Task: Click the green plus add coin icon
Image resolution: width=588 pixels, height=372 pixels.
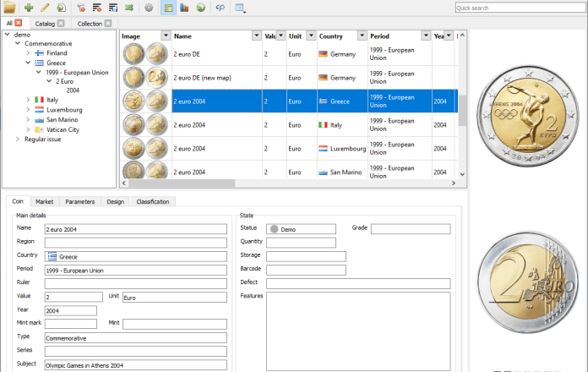Action: 29,8
